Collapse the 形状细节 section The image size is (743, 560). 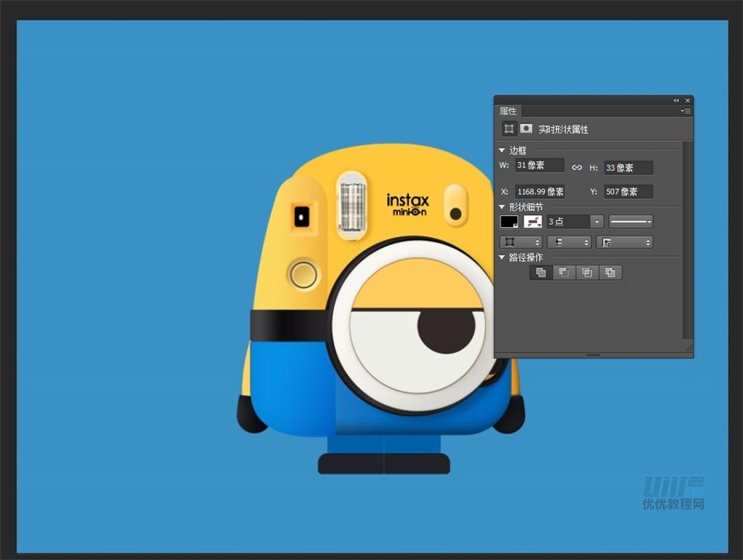tap(502, 207)
